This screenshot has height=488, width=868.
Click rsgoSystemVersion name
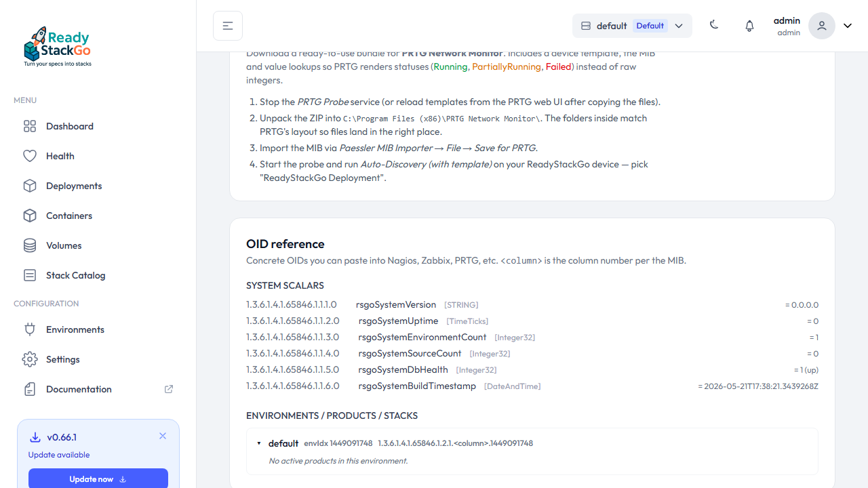tap(396, 305)
